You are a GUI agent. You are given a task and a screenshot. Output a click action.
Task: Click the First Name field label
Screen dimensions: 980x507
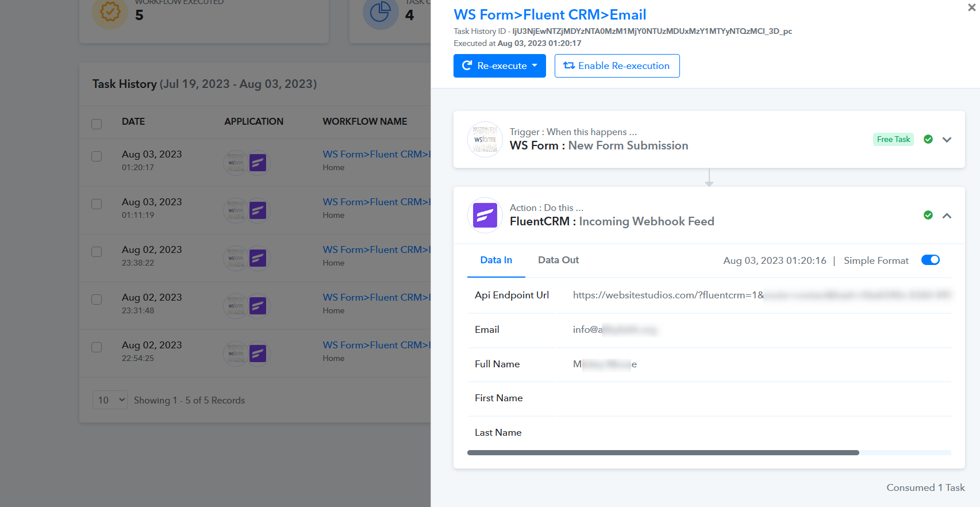point(498,398)
